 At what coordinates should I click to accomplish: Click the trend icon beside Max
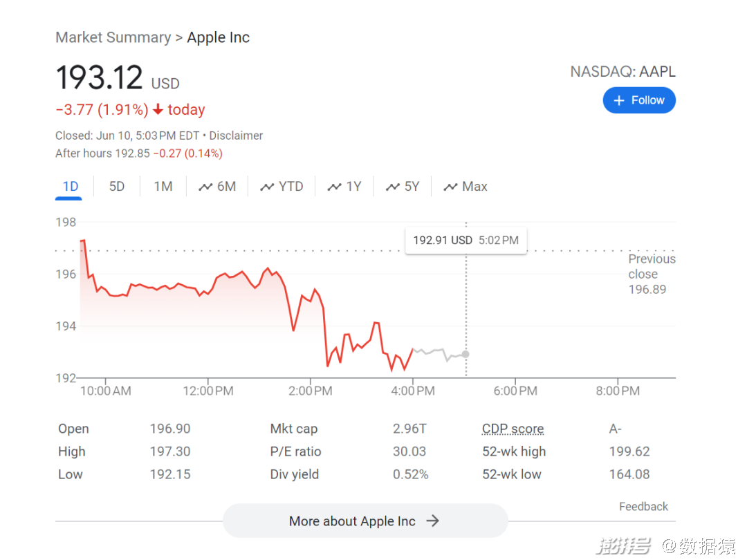click(x=451, y=187)
